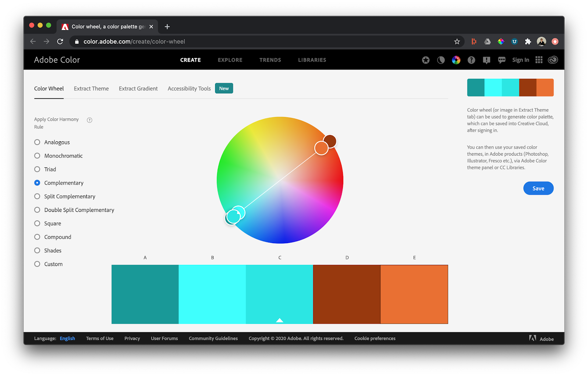588x376 pixels.
Task: Select the Color Wheel tab
Action: click(49, 89)
